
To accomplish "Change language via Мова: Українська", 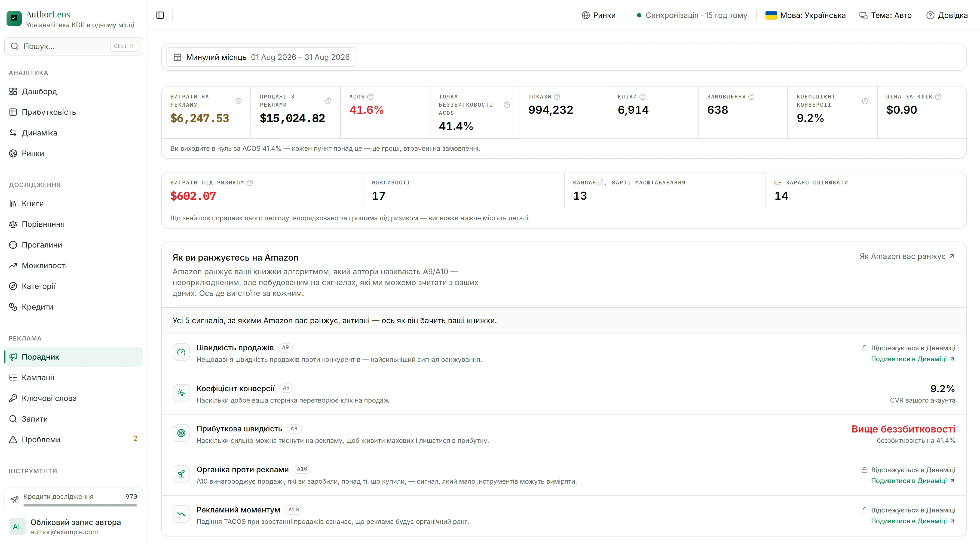I will [x=806, y=15].
